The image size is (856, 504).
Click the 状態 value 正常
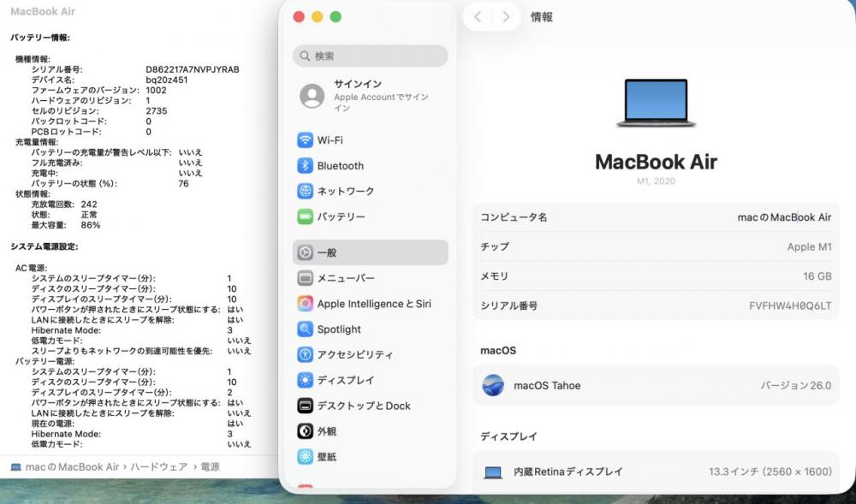click(x=89, y=215)
